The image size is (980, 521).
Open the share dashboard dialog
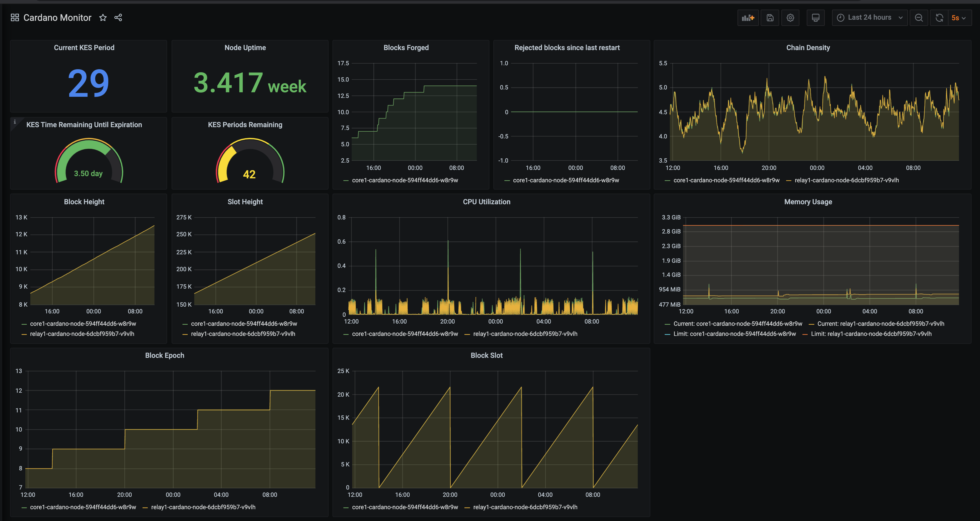point(118,17)
